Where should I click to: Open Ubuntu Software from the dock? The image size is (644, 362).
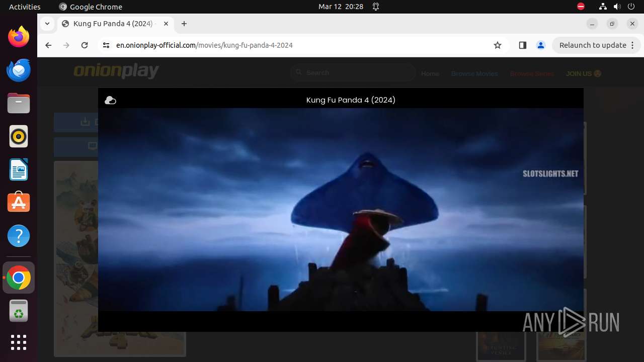click(x=19, y=203)
